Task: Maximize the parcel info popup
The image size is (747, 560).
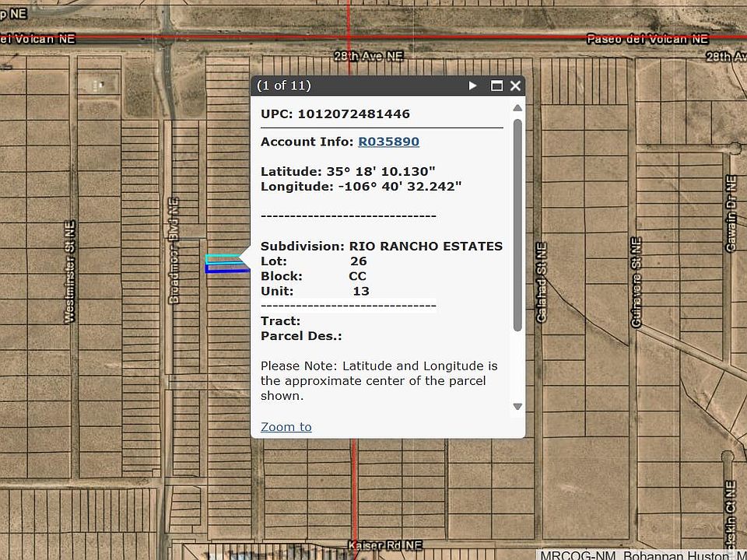Action: (496, 86)
